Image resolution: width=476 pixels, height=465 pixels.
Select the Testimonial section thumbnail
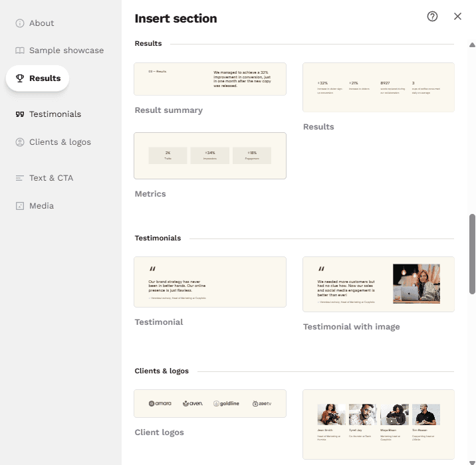(210, 282)
